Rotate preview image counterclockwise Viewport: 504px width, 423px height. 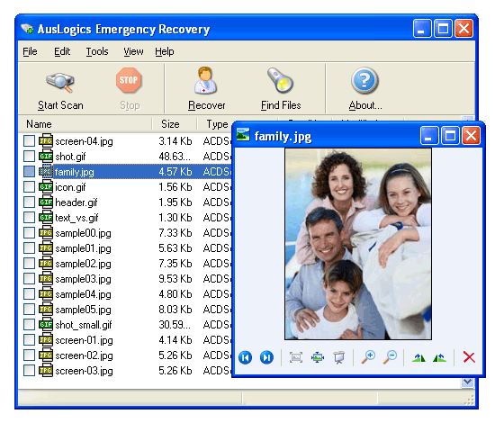tap(440, 357)
